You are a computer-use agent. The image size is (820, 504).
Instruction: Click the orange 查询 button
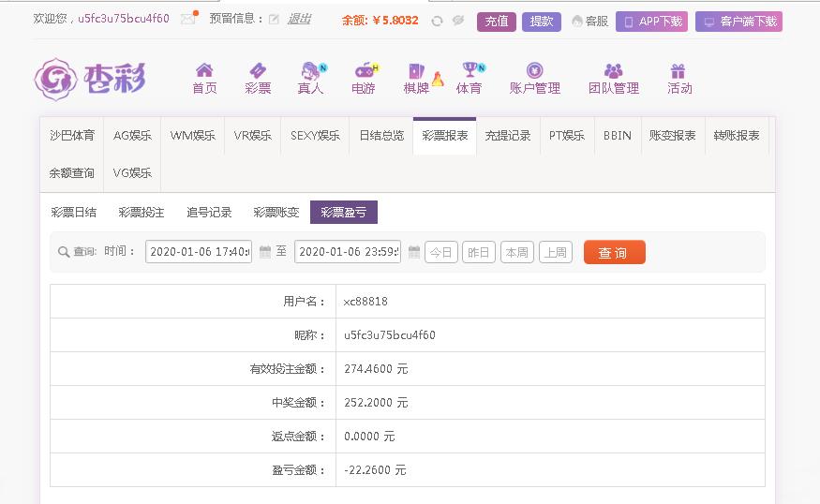(615, 253)
